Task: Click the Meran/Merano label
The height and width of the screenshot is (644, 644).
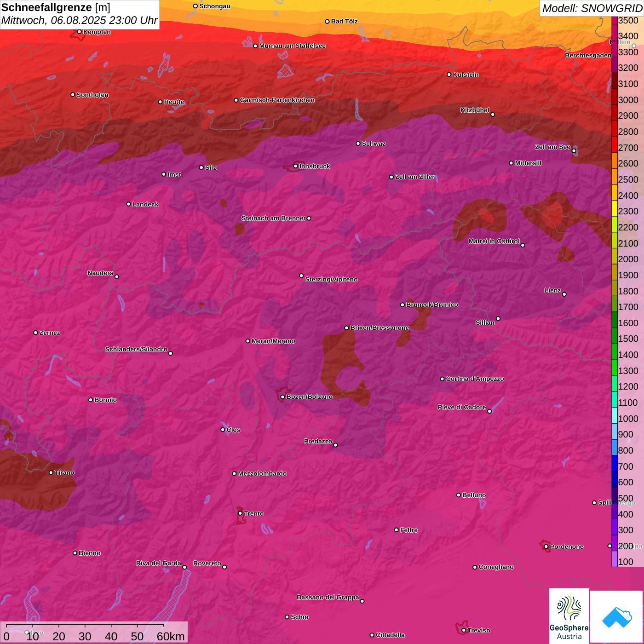Action: (273, 341)
